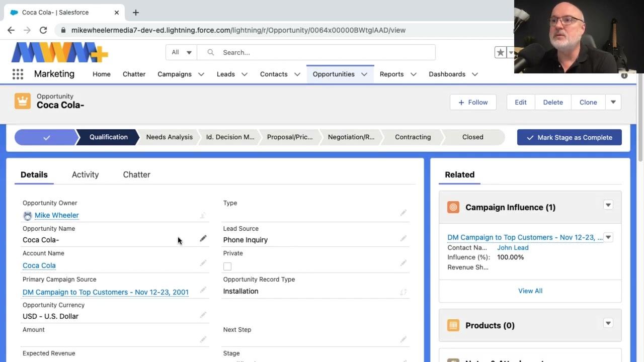The width and height of the screenshot is (644, 362).
Task: Click the browser address bar URL
Action: coord(238,30)
